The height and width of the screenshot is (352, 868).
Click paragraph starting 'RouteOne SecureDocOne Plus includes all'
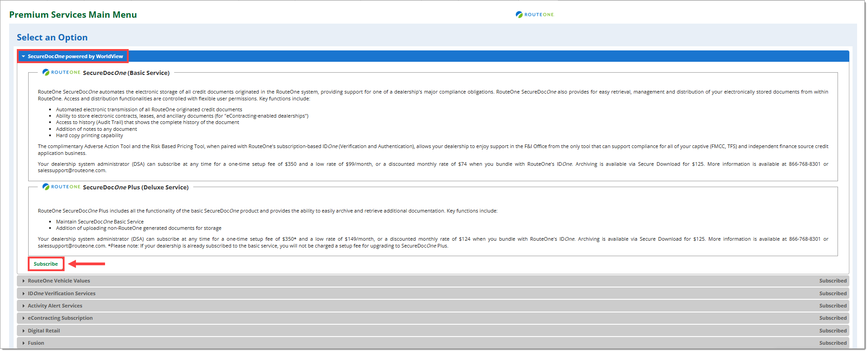(x=268, y=211)
